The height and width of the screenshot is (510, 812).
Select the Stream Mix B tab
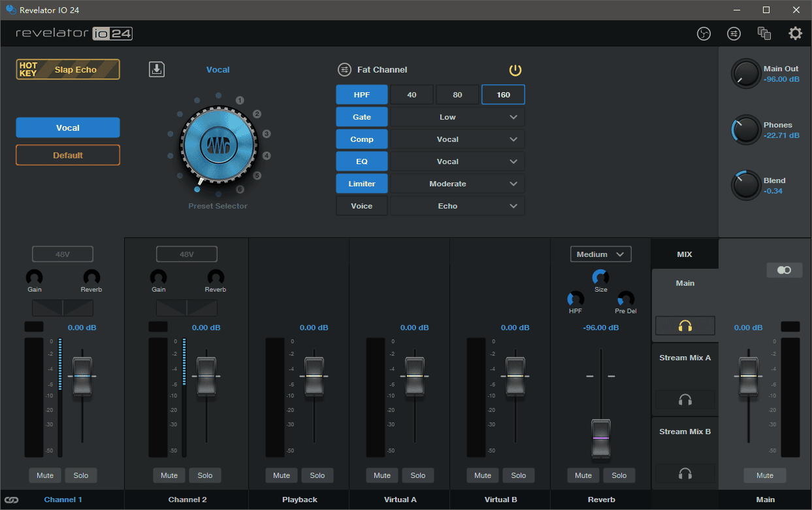pos(685,432)
